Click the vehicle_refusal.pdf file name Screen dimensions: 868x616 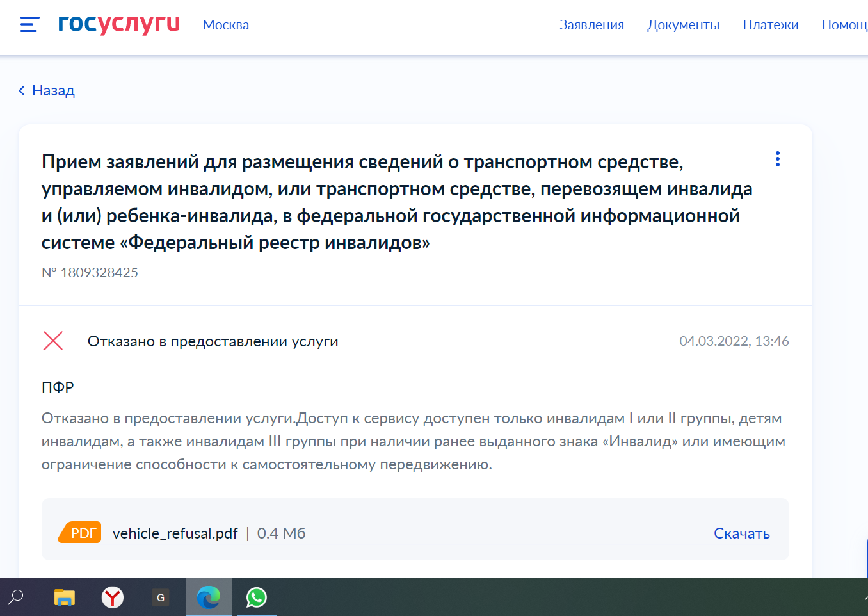(175, 533)
